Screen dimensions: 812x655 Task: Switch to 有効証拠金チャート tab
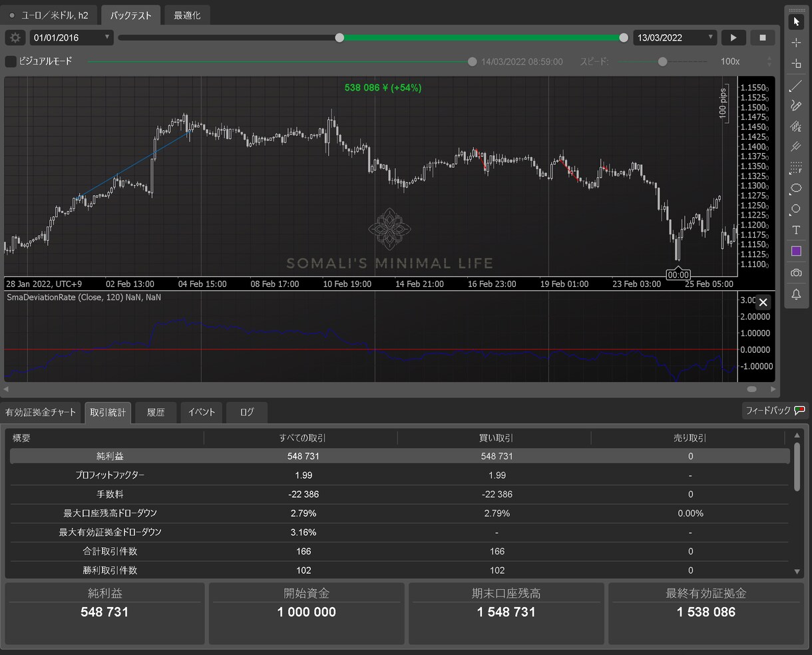point(41,413)
